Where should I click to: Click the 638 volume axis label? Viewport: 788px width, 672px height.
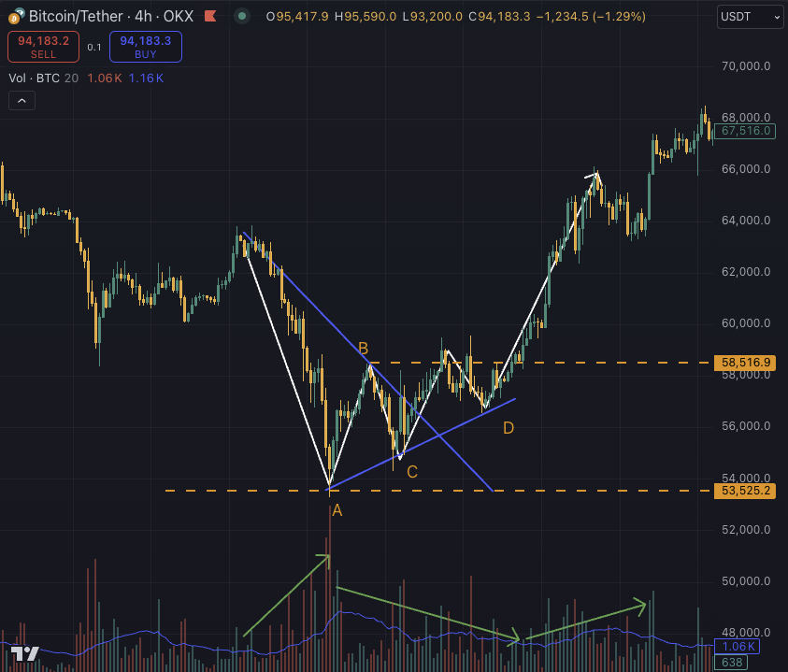tap(731, 663)
